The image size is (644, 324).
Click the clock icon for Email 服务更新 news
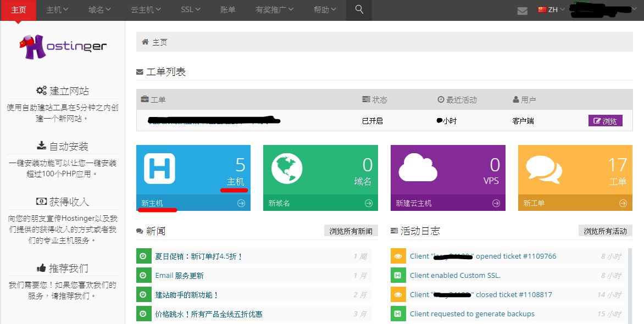143,275
